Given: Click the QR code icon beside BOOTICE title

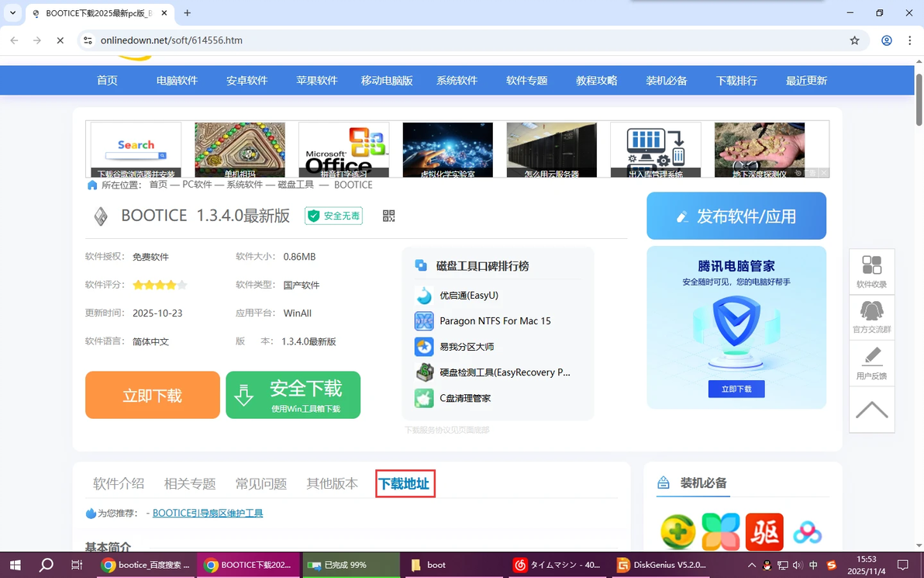Looking at the screenshot, I should pyautogui.click(x=388, y=216).
